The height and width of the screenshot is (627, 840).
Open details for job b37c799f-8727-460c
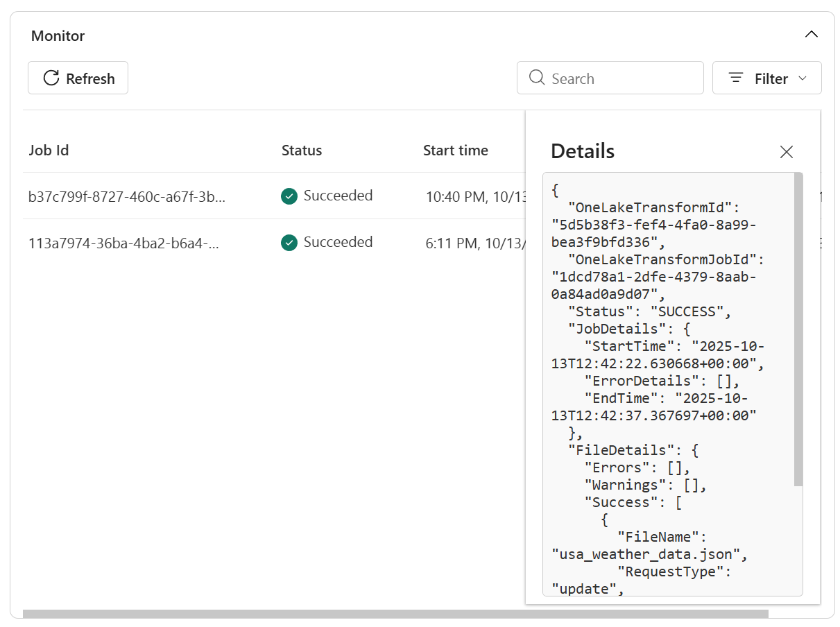(x=126, y=196)
